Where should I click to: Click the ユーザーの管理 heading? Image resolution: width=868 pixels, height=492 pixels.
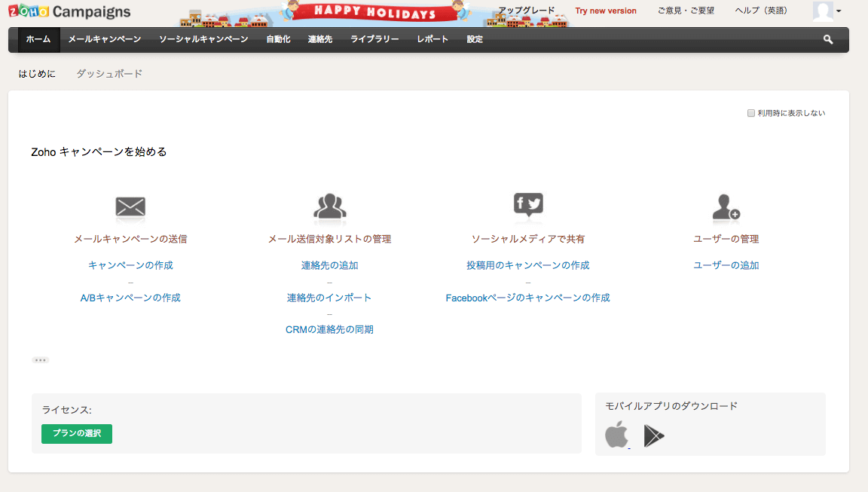click(x=726, y=239)
